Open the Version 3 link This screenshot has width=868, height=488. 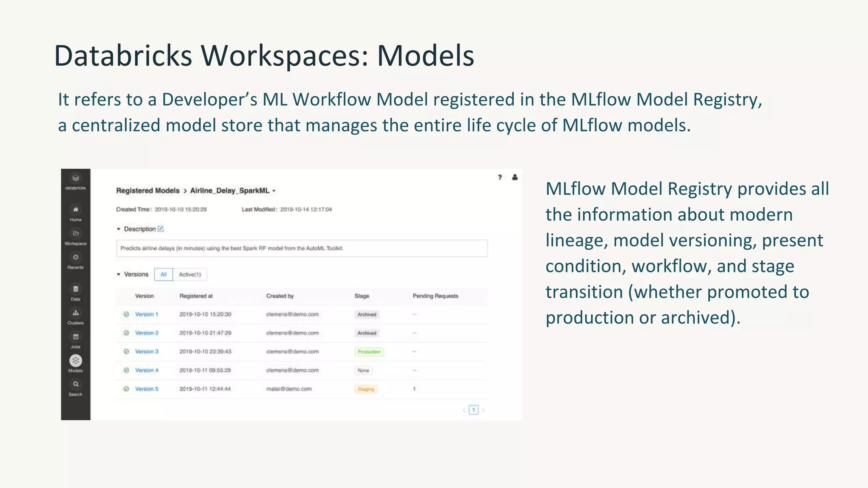[x=147, y=352]
